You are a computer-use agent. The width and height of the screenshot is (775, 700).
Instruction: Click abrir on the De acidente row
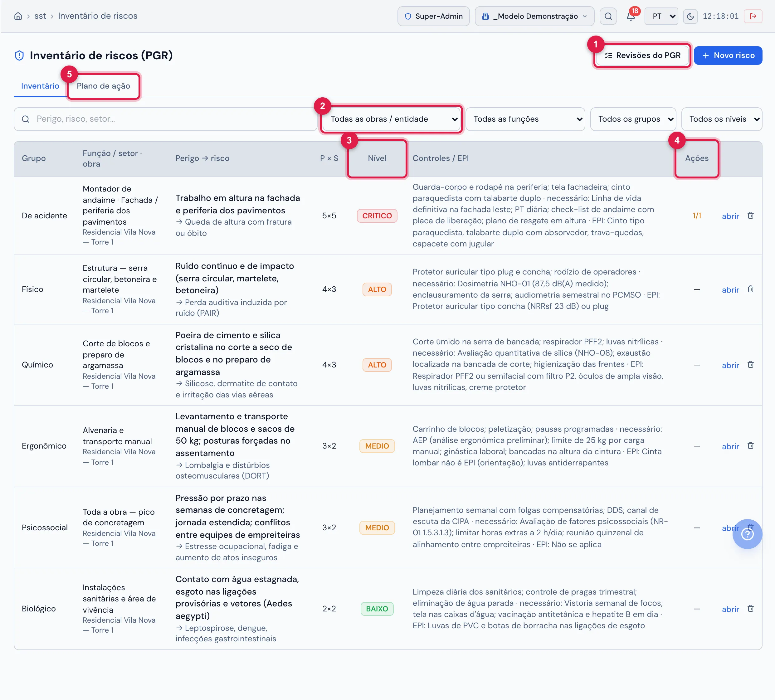730,216
